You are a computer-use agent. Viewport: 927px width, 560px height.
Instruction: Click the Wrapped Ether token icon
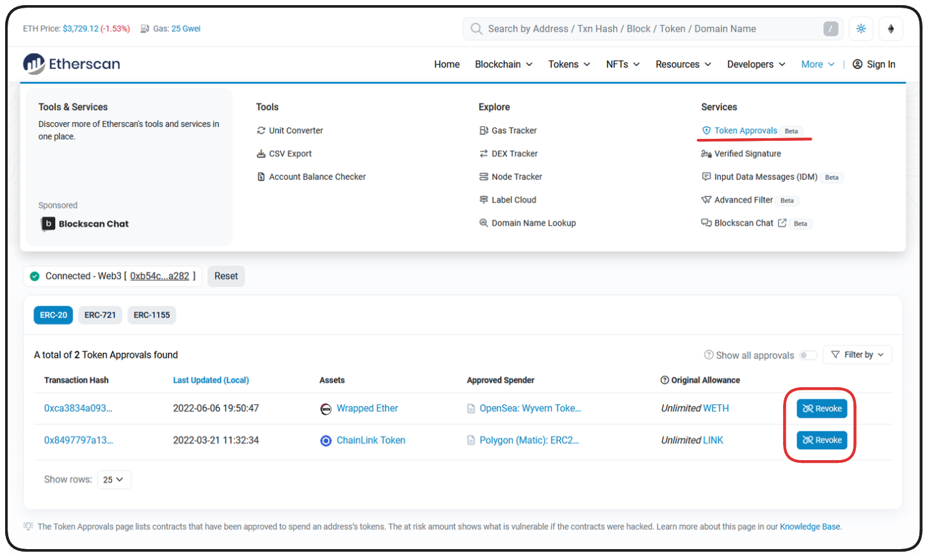(x=326, y=409)
